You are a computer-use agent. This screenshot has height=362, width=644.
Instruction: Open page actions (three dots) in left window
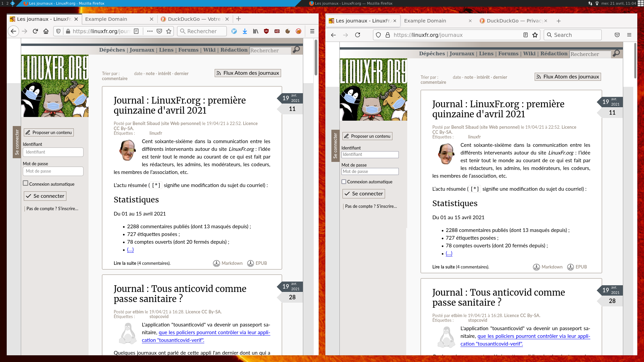150,31
